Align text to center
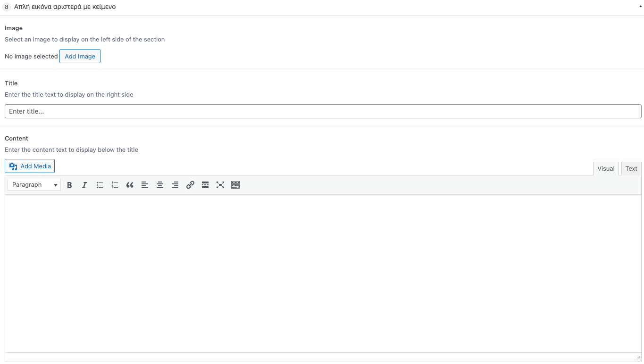Image resolution: width=644 pixels, height=364 pixels. (x=160, y=185)
